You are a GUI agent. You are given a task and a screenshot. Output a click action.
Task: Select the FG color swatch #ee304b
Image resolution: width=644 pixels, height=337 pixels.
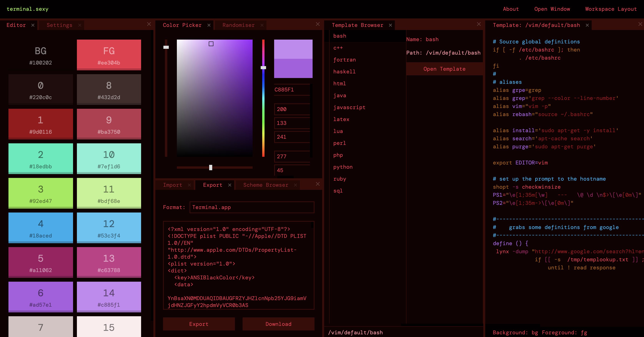[109, 55]
